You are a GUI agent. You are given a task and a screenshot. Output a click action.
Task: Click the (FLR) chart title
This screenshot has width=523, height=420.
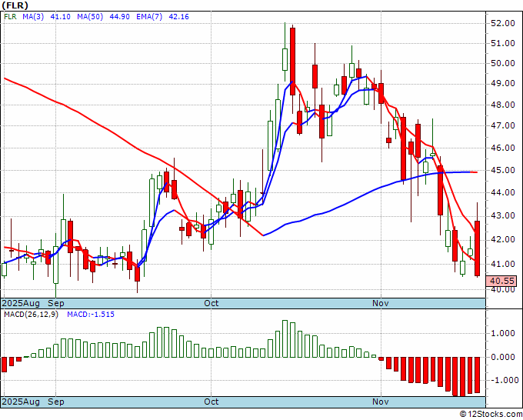pyautogui.click(x=15, y=5)
